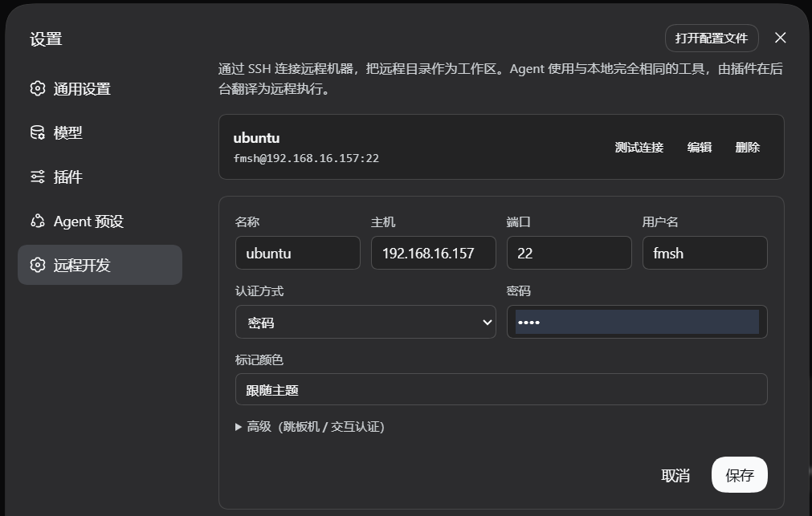
Task: Focus the 端口 input showing 22
Action: click(x=569, y=253)
